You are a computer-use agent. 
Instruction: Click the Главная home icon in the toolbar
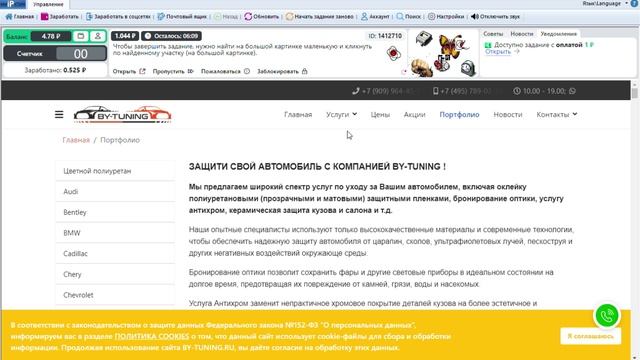pos(9,17)
